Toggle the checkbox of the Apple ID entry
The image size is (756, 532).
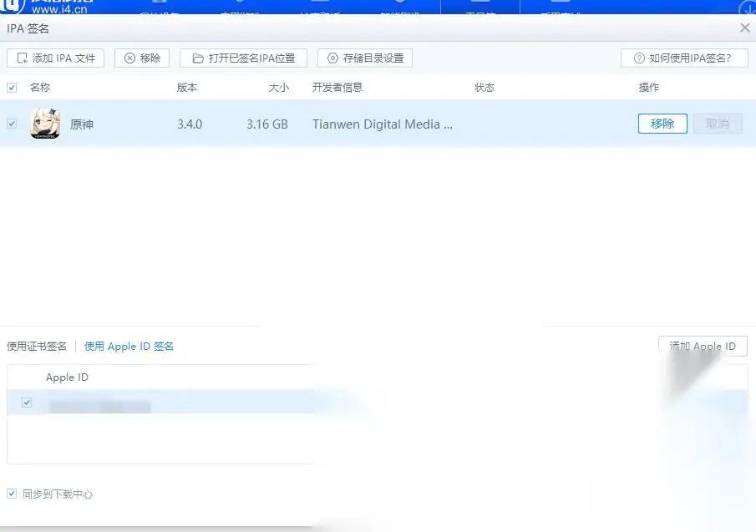click(x=27, y=403)
